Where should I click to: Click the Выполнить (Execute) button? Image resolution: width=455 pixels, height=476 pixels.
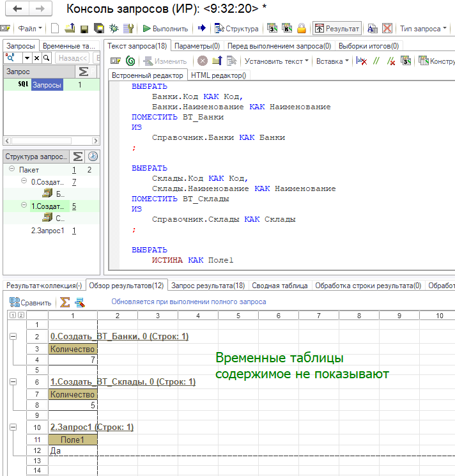[166, 29]
